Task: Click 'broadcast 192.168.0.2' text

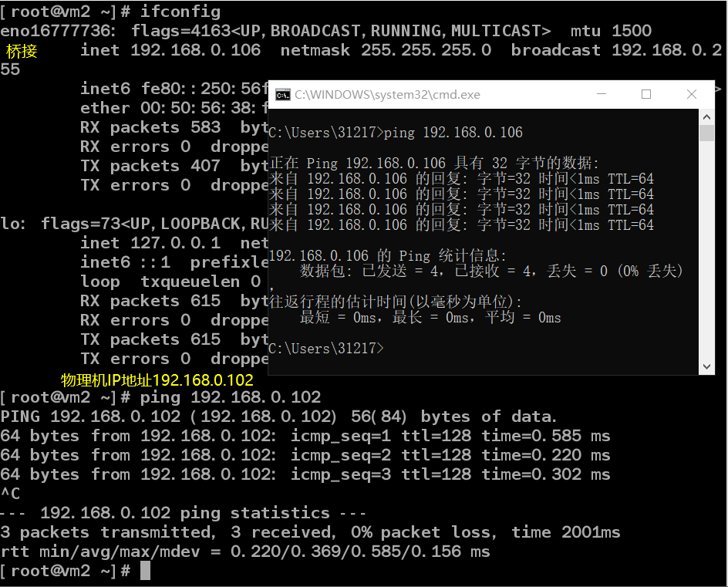Action: point(617,50)
